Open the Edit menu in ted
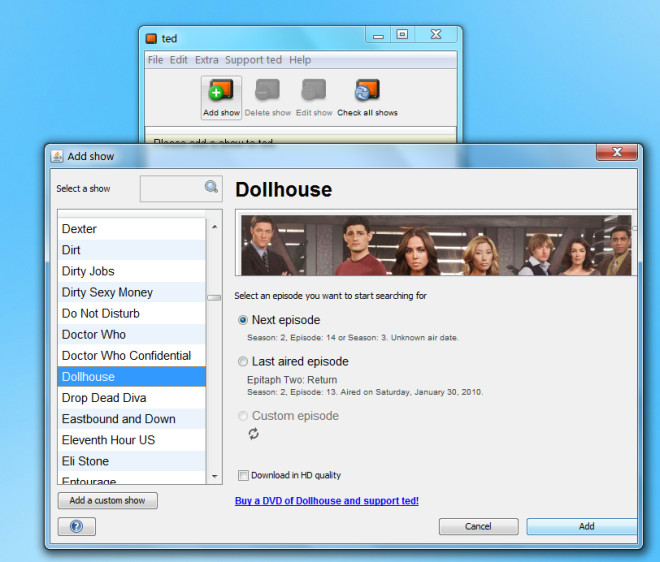Screen dimensions: 660x562 178,60
